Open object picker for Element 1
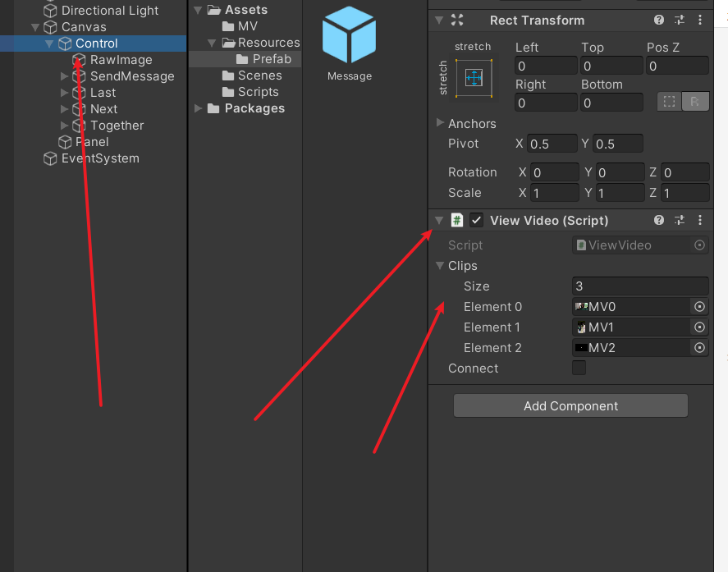Image resolution: width=728 pixels, height=572 pixels. pyautogui.click(x=699, y=327)
